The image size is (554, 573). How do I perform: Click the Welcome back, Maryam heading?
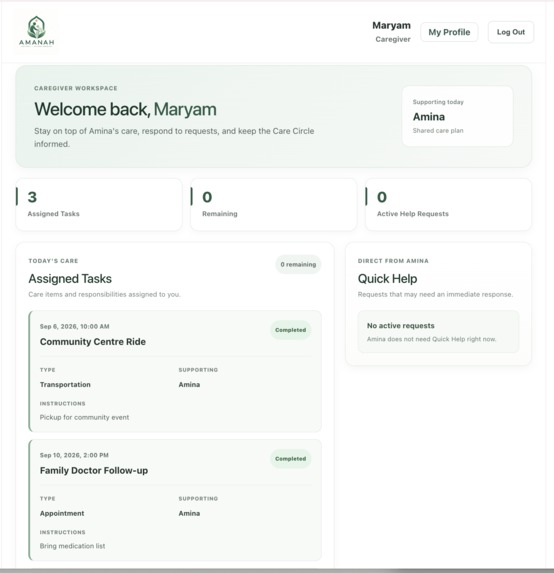(x=125, y=109)
